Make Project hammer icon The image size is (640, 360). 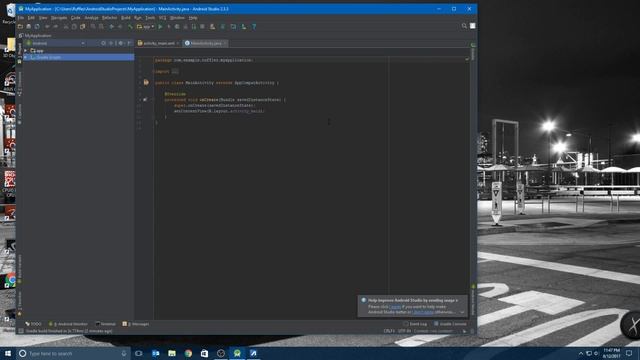130,27
